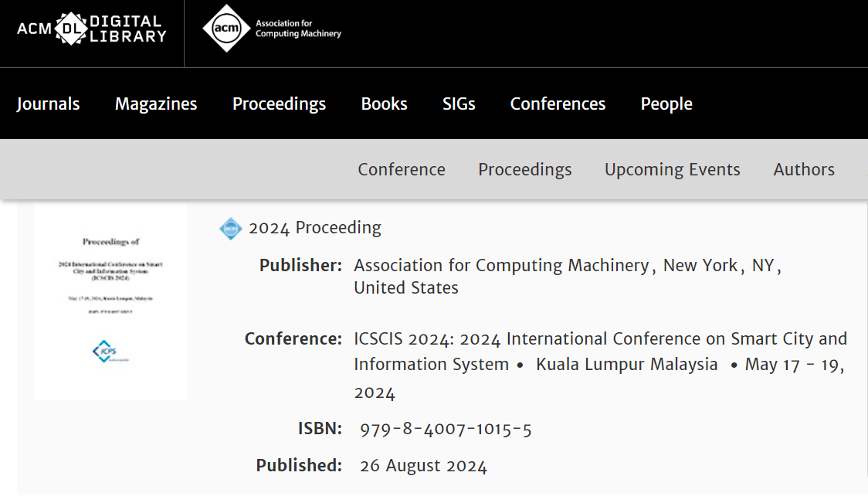The image size is (868, 503).
Task: Click the Publisher label
Action: (x=300, y=265)
